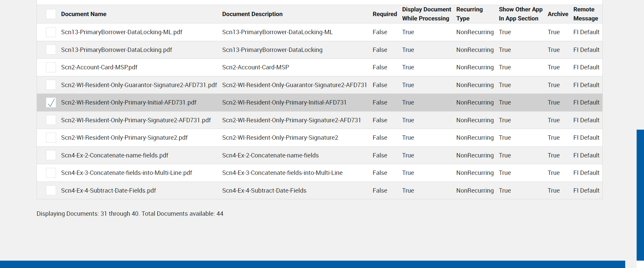Click the Document Name column header
The width and height of the screenshot is (644, 268).
coord(84,14)
